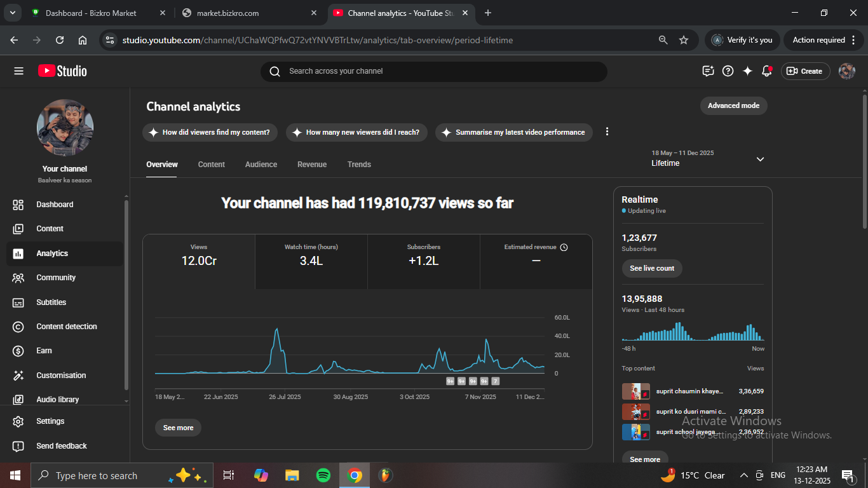The width and height of the screenshot is (868, 488).
Task: Click the Earn dollar icon in sidebar
Action: click(18, 351)
